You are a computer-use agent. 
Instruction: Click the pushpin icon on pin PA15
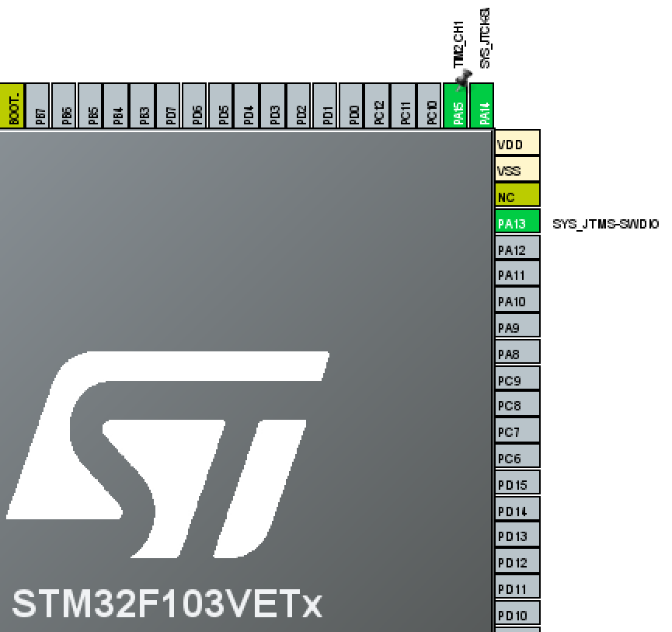pyautogui.click(x=463, y=79)
